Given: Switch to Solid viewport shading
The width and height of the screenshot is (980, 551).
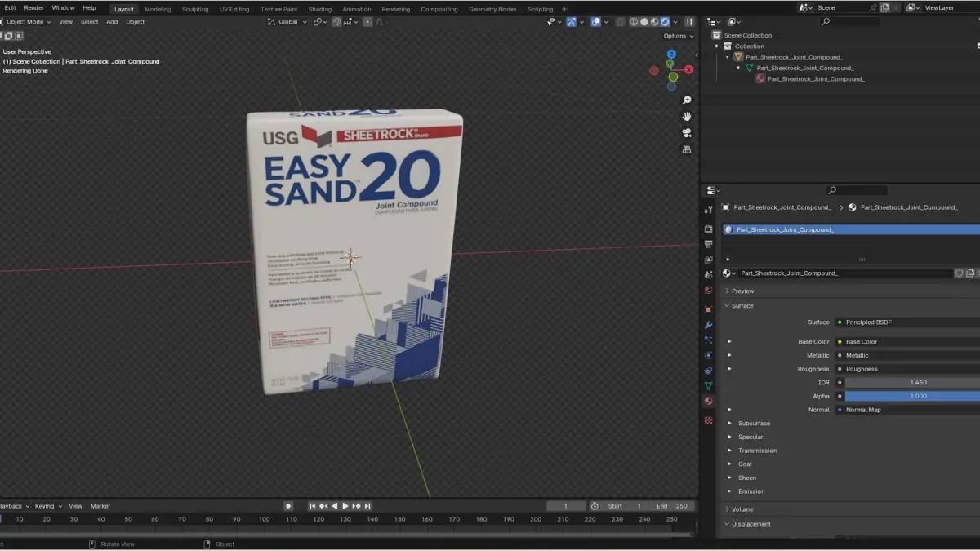Looking at the screenshot, I should (644, 22).
